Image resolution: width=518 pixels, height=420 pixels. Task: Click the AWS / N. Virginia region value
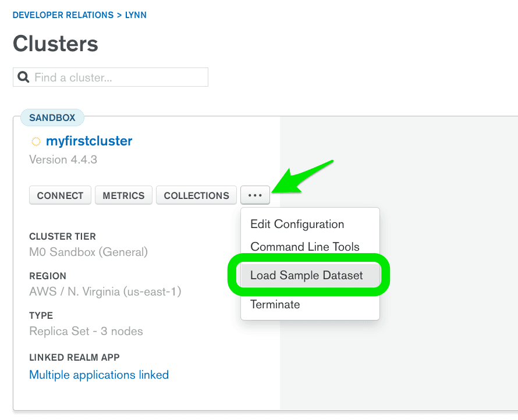105,292
